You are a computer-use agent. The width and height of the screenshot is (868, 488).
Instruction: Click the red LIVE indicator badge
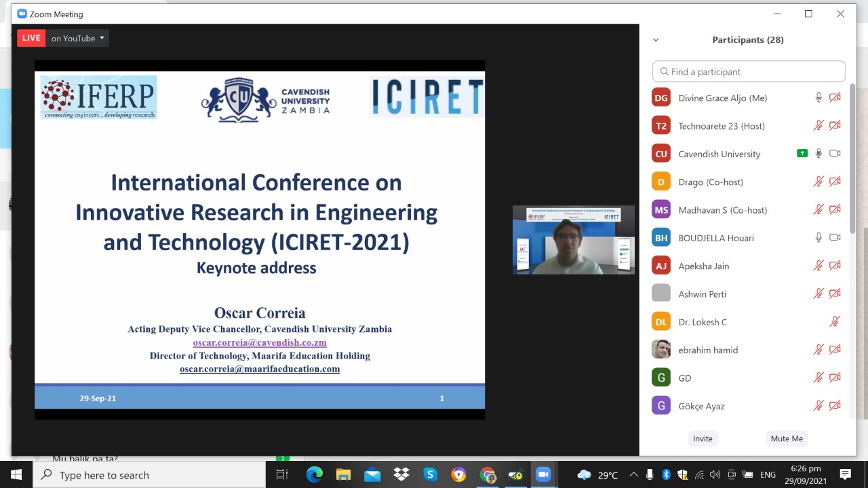(x=31, y=38)
